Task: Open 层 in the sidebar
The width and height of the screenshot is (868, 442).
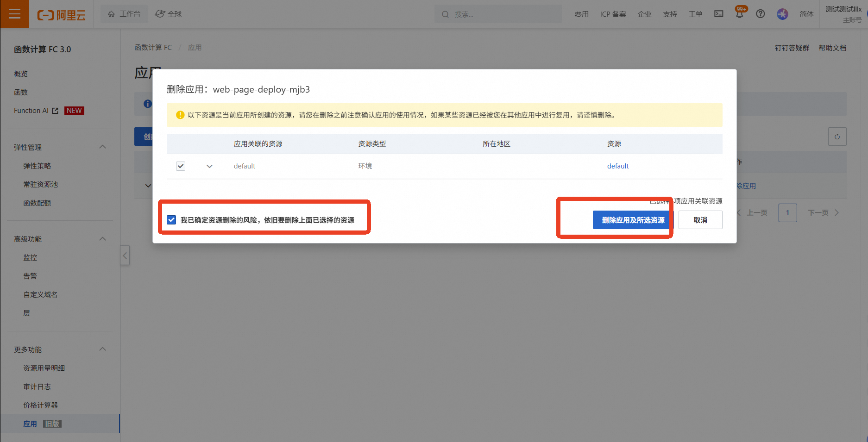Action: coord(26,313)
